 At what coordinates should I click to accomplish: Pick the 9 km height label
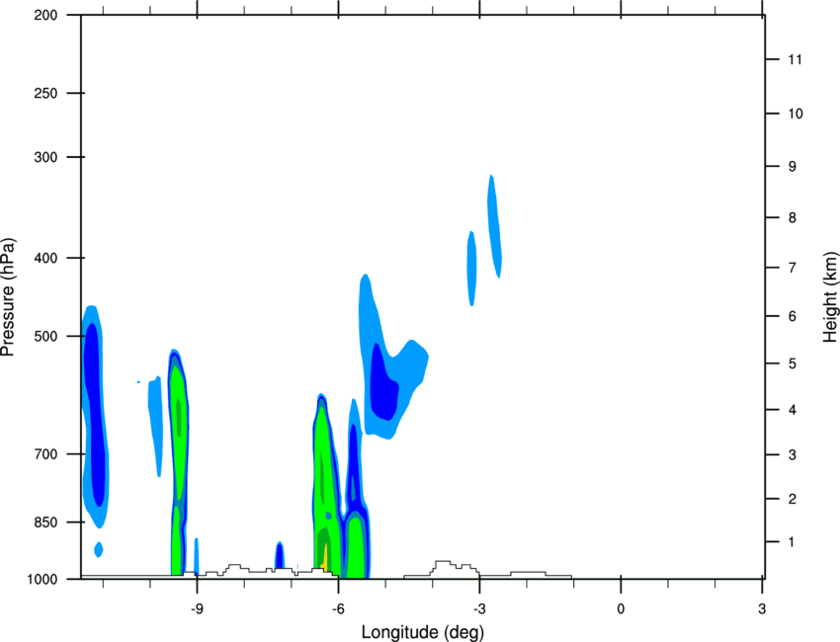click(793, 167)
